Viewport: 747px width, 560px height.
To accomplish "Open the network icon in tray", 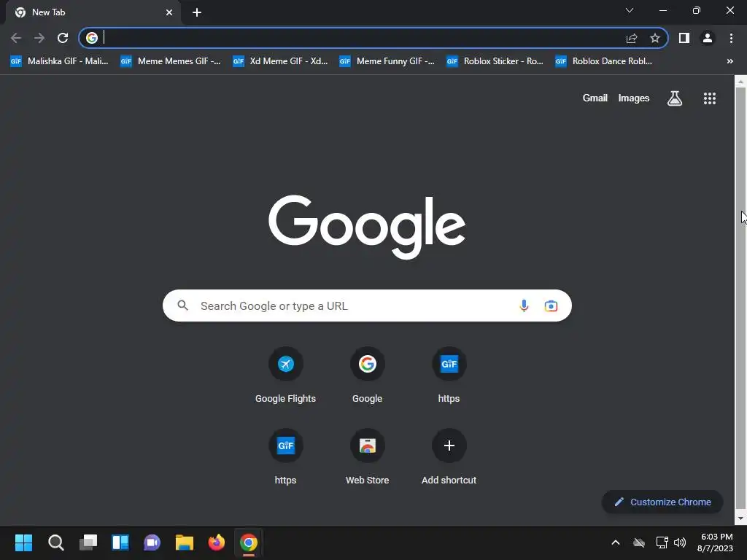I will (x=662, y=542).
